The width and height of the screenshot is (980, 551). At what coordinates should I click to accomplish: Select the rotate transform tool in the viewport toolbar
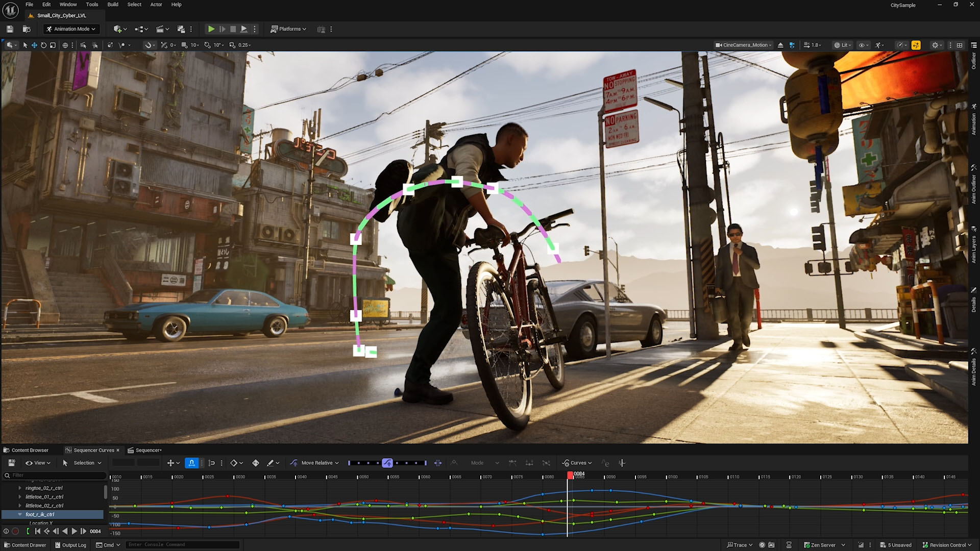43,45
